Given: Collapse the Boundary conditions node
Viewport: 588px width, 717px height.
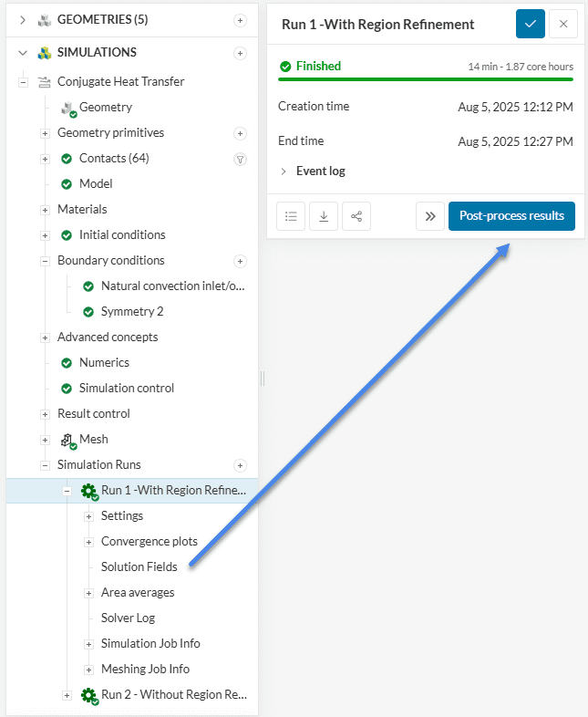Looking at the screenshot, I should pyautogui.click(x=45, y=261).
